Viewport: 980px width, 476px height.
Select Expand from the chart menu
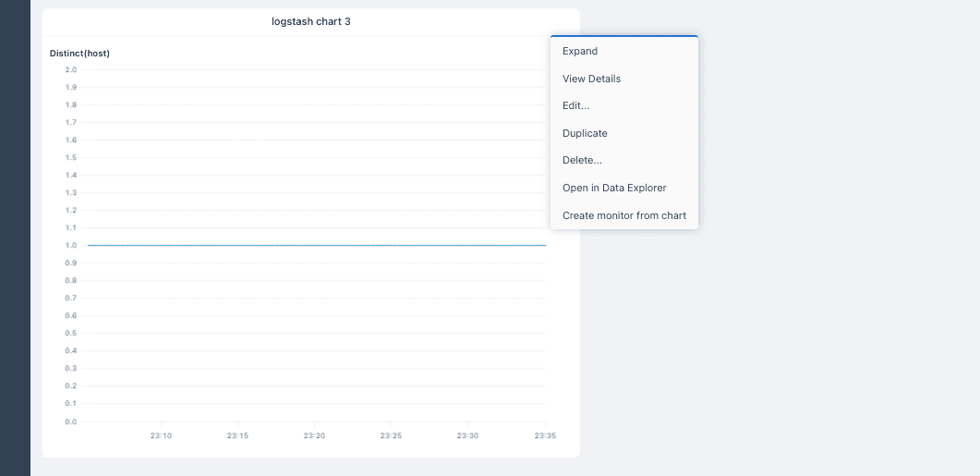coord(623,51)
